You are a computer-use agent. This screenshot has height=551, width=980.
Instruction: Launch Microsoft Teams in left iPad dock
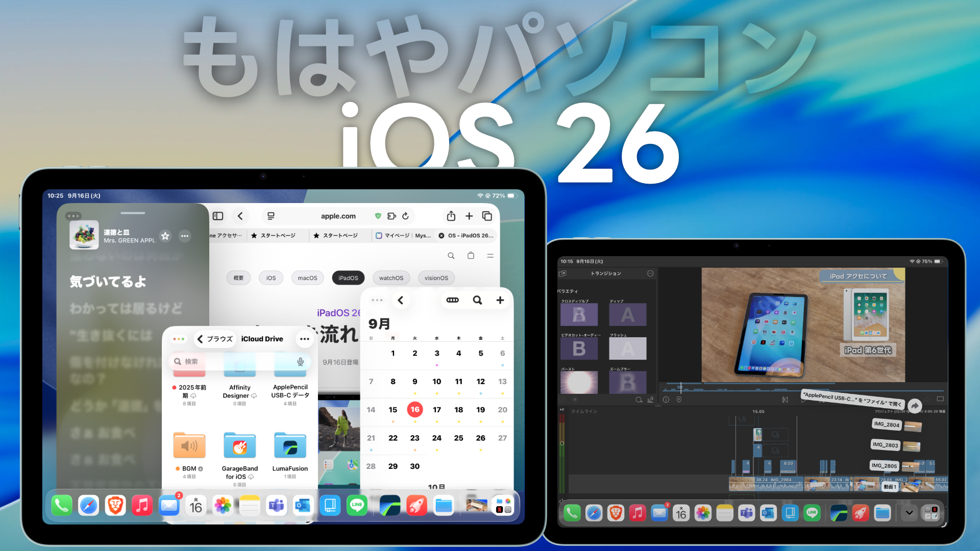pos(276,506)
